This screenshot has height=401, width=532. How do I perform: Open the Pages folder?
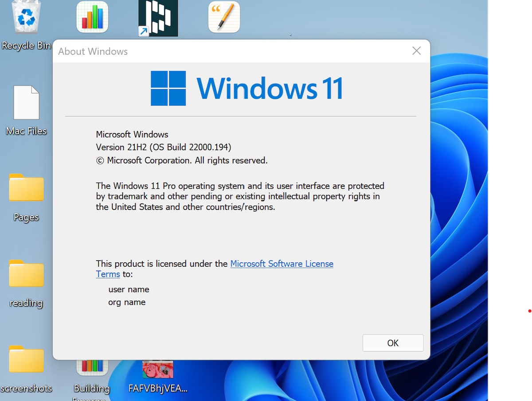[x=26, y=188]
